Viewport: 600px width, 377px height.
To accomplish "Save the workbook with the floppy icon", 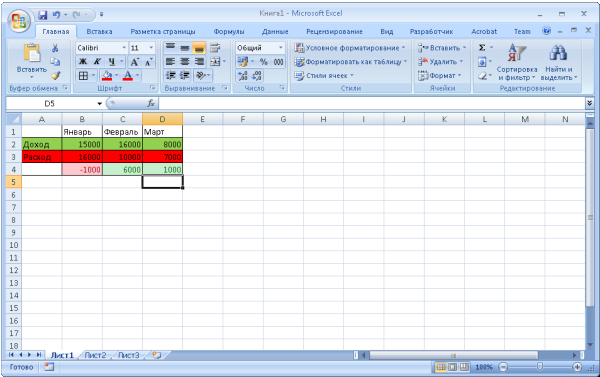I will point(42,15).
